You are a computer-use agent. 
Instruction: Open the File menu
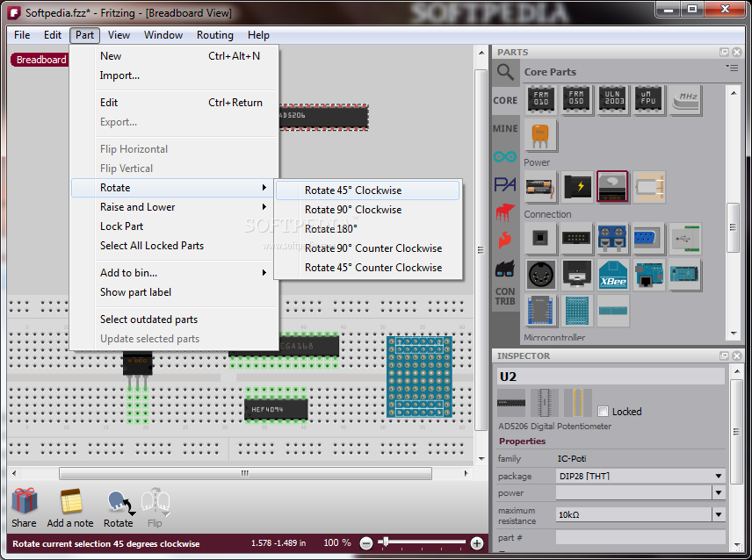[x=22, y=35]
